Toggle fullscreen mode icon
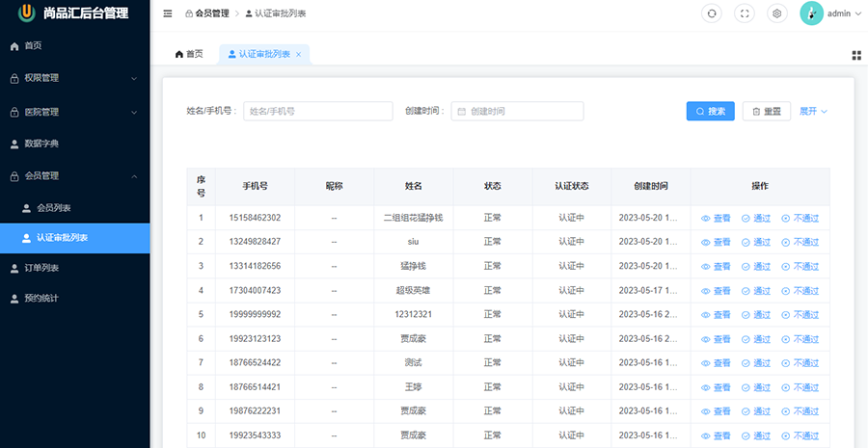The height and width of the screenshot is (448, 868). [745, 13]
